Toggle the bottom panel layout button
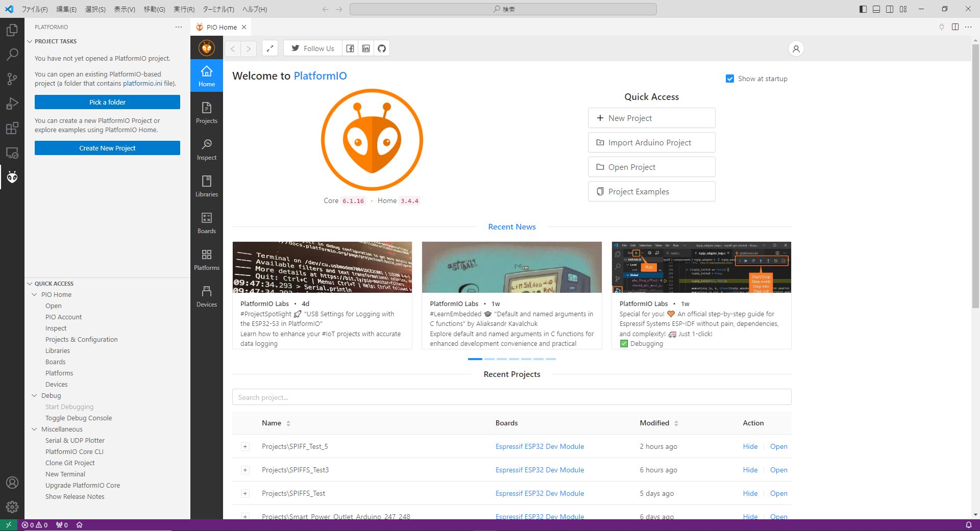The image size is (980, 531). coord(876,9)
